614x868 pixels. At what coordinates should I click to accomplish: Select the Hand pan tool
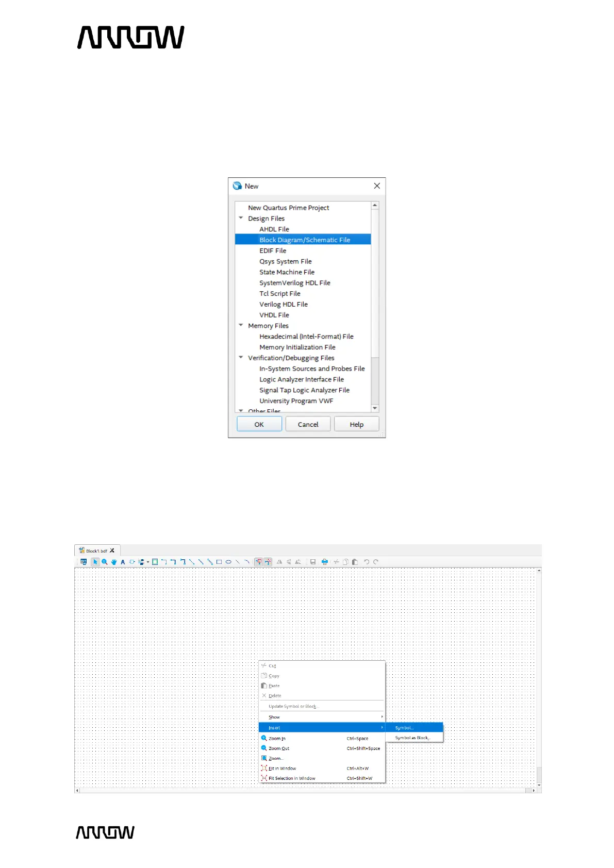tap(114, 562)
